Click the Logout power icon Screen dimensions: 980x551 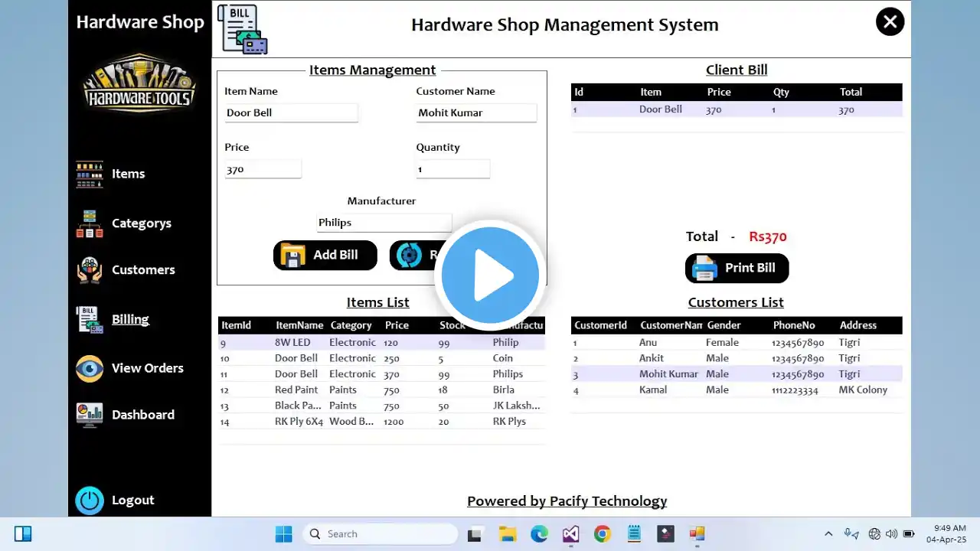coord(90,500)
